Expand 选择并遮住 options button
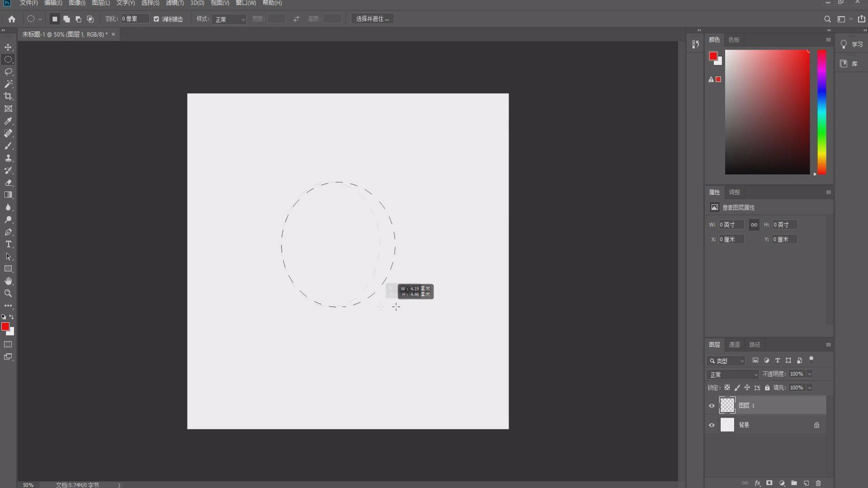Screen dimensions: 868x488 pos(372,19)
